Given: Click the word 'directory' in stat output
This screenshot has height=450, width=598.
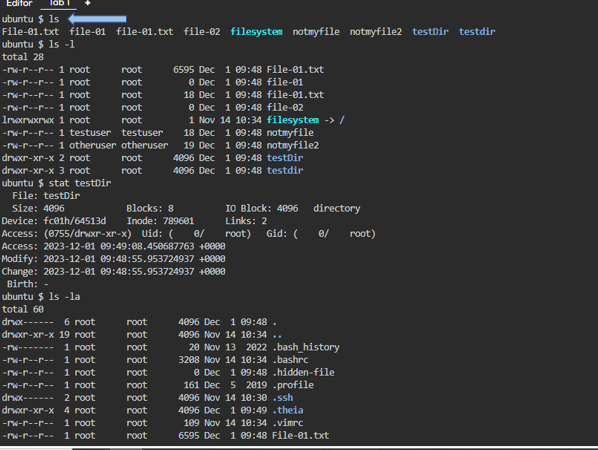Looking at the screenshot, I should [x=337, y=208].
